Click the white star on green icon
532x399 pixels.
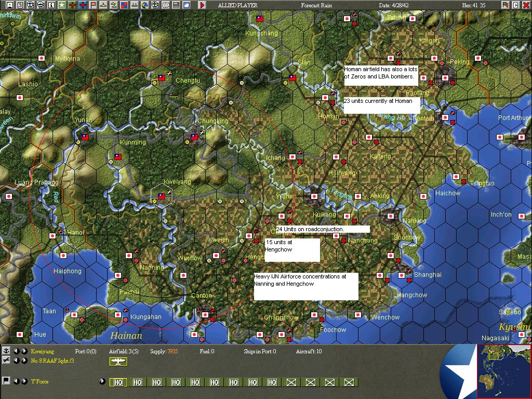tap(62, 5)
